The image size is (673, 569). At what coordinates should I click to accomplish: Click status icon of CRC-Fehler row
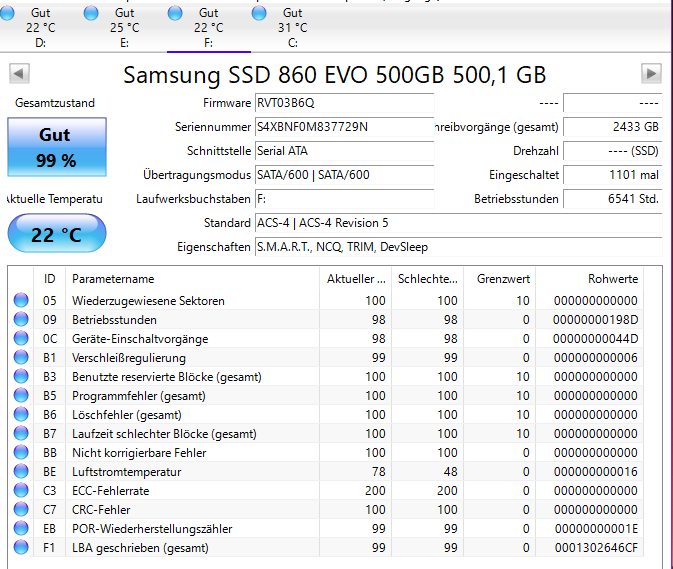pyautogui.click(x=21, y=509)
